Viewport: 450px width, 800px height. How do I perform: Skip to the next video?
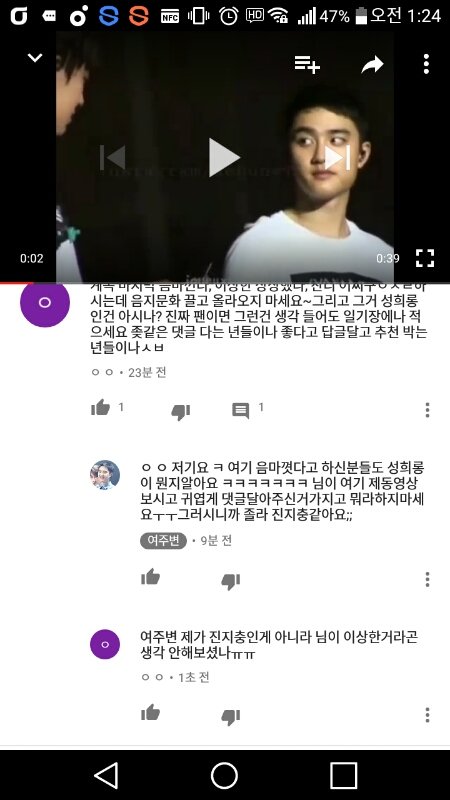[x=337, y=158]
